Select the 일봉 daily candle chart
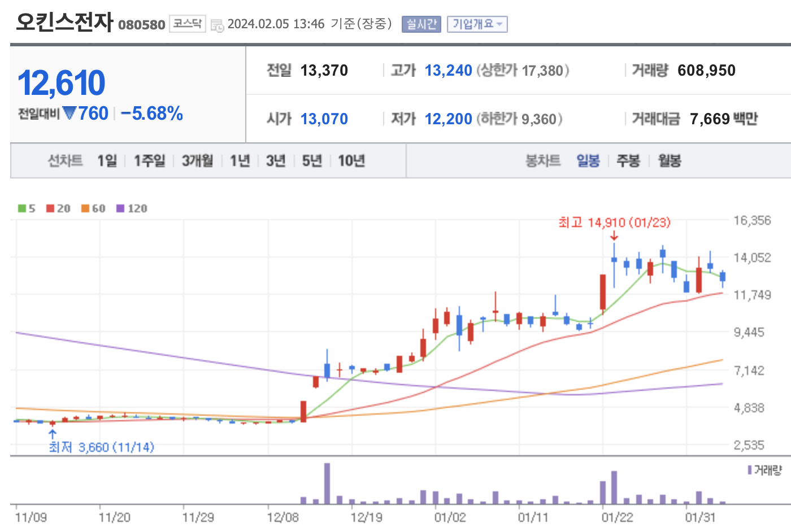 pyautogui.click(x=588, y=161)
